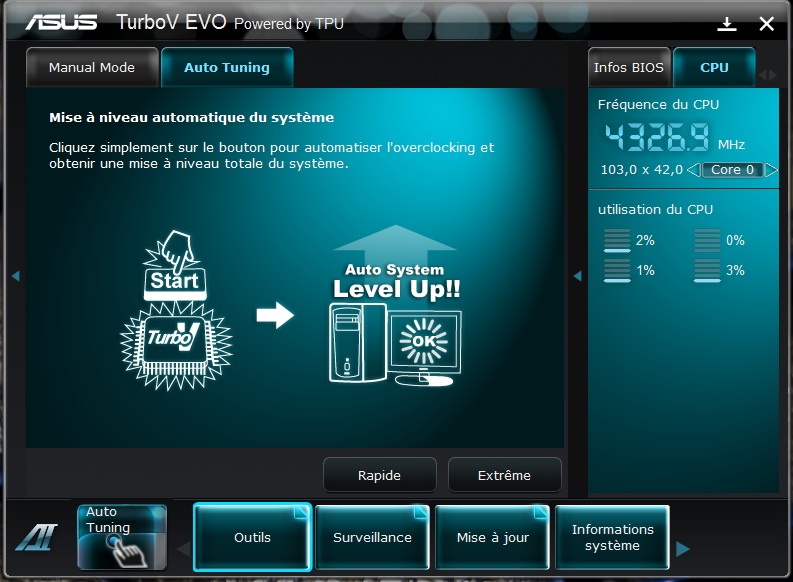Image resolution: width=793 pixels, height=582 pixels.
Task: Click the Core 0 selector field
Action: 732,170
